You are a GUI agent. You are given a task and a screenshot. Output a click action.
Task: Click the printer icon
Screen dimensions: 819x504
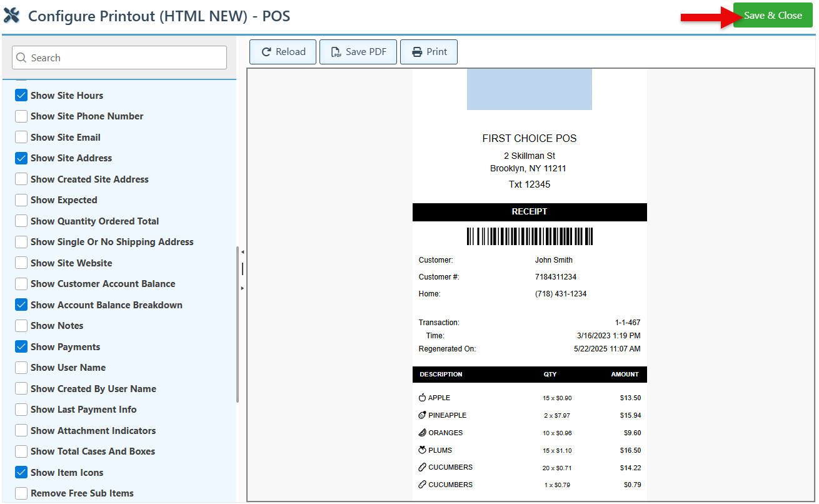pyautogui.click(x=417, y=52)
